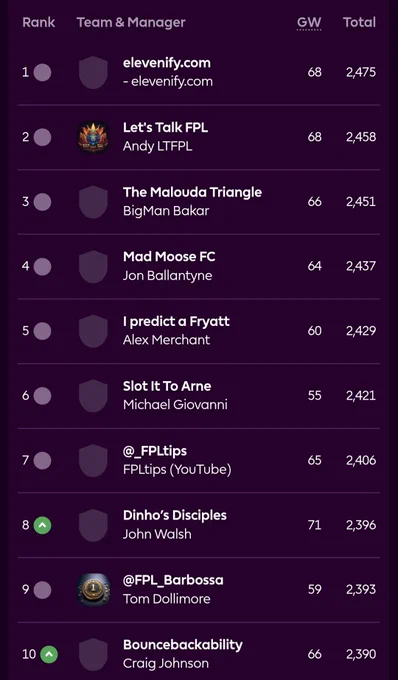
Task: Click the @FPL_Barbossa team badge image
Action: click(x=93, y=590)
